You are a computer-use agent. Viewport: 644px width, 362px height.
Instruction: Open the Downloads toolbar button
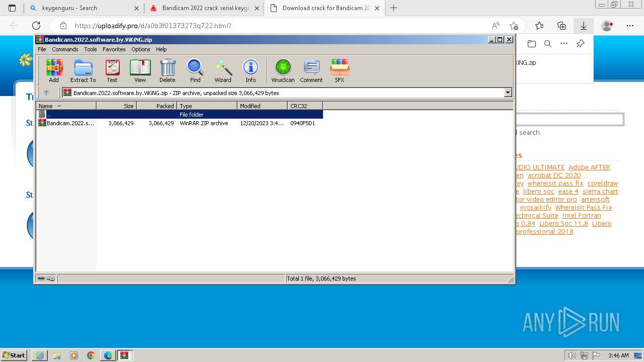click(584, 26)
